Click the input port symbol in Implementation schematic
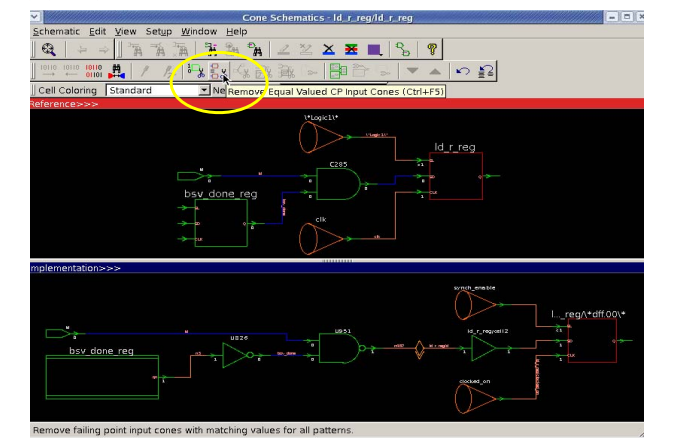This screenshot has width=674, height=448. point(59,333)
